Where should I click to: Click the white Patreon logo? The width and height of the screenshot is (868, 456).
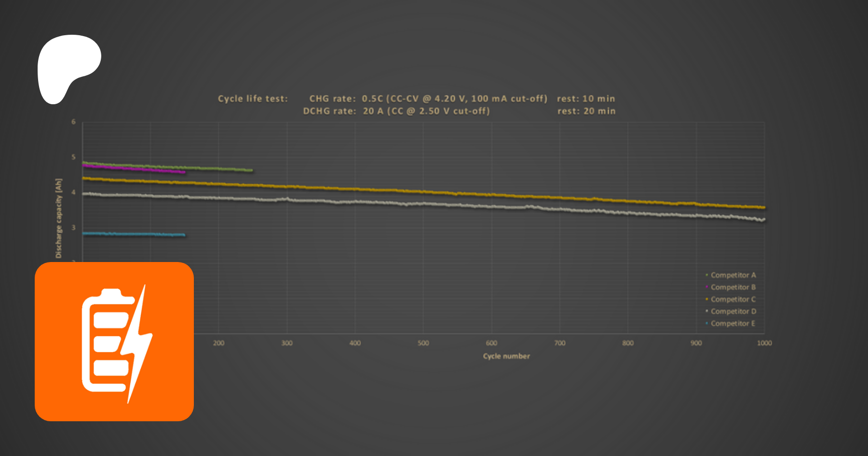coord(68,65)
